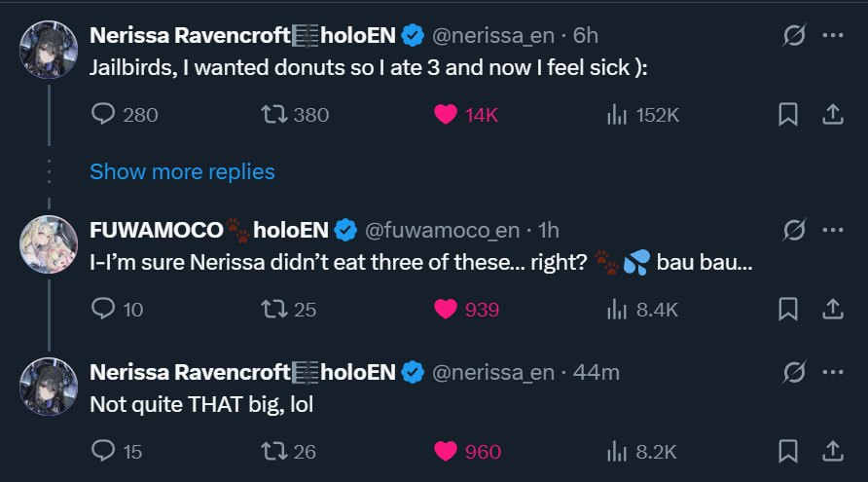Open more options on "Not quite THAT big" tweet
The image size is (868, 482).
[x=833, y=372]
